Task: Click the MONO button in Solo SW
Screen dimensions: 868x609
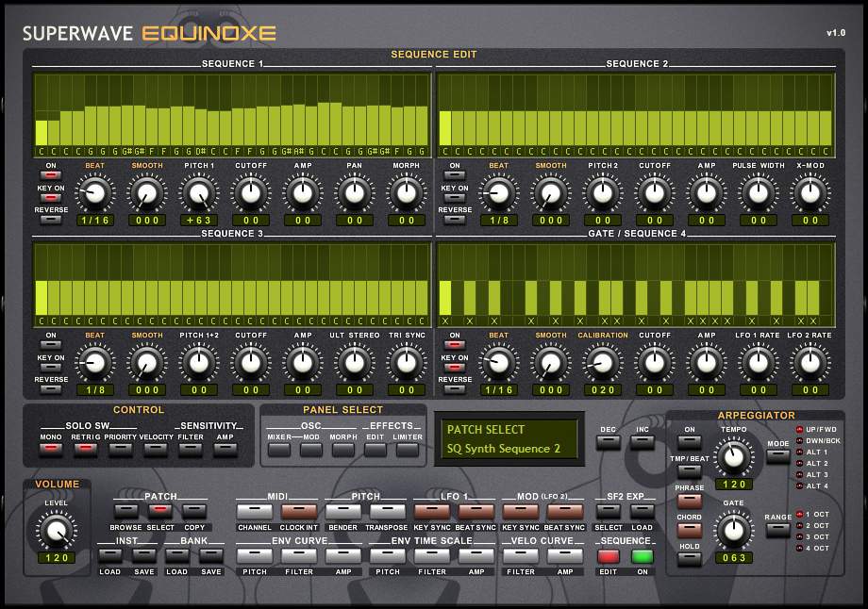Action: click(x=51, y=449)
